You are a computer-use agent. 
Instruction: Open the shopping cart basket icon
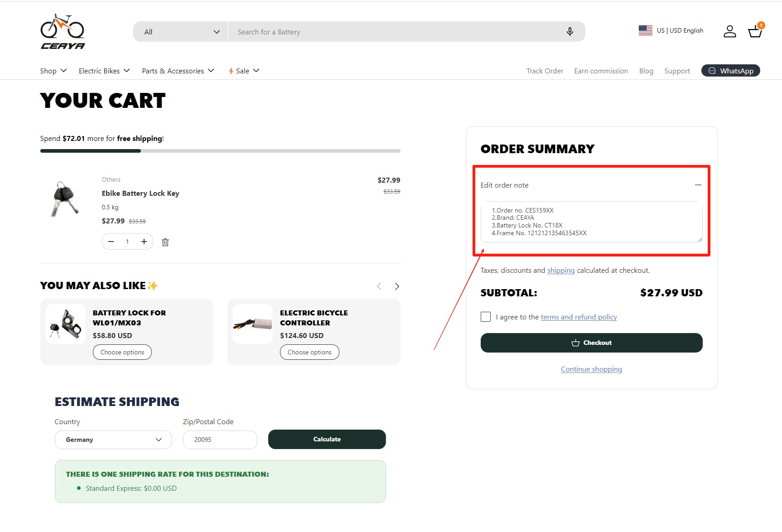point(755,31)
